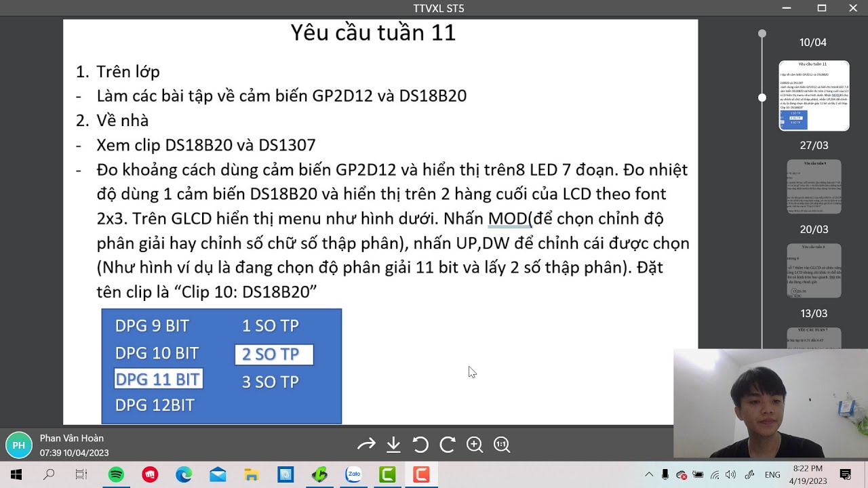Open the notification center icon
This screenshot has height=488, width=868.
pyautogui.click(x=846, y=474)
